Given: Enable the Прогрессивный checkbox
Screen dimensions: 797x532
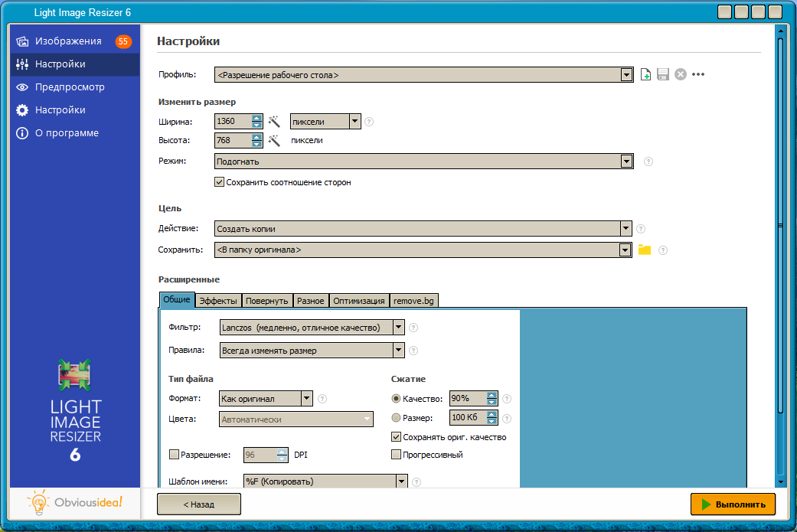Looking at the screenshot, I should [396, 454].
